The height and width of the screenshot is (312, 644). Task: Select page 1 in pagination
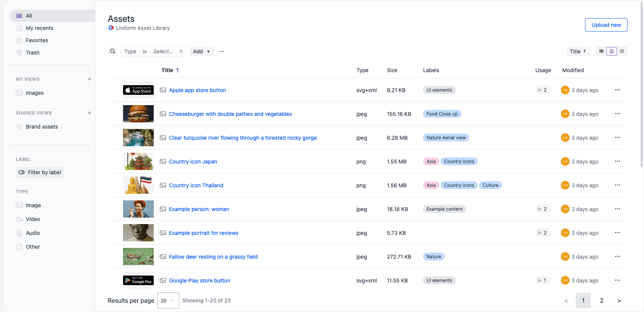(x=583, y=300)
